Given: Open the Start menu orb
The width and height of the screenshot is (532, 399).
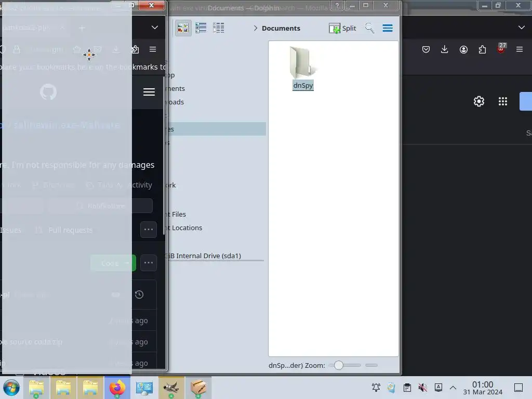Looking at the screenshot, I should (11, 388).
